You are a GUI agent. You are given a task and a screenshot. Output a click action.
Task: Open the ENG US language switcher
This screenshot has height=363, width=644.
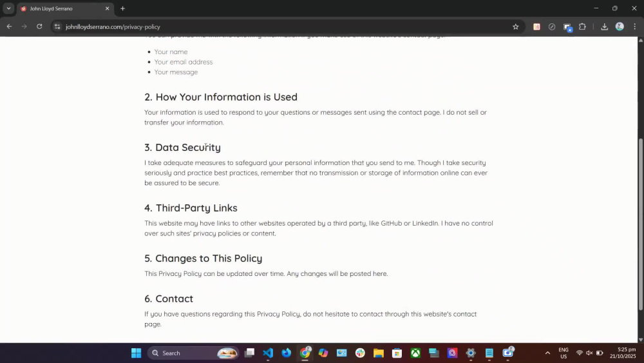(563, 353)
